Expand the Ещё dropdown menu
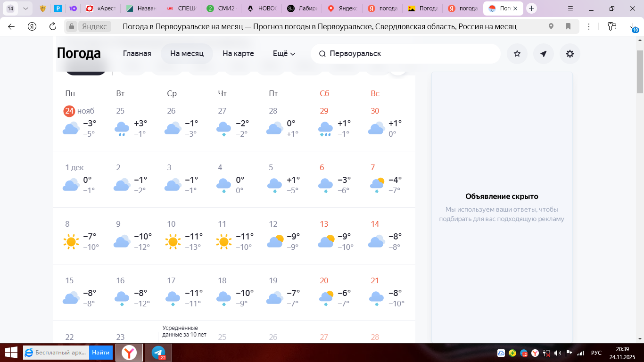Screen dimensions: 644x362 [x=284, y=54]
